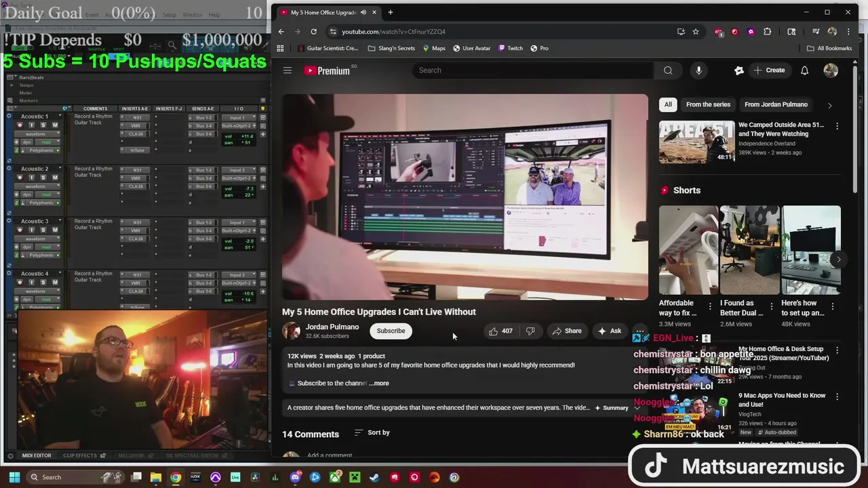
Task: Open a new Chrome tab
Action: tap(390, 12)
